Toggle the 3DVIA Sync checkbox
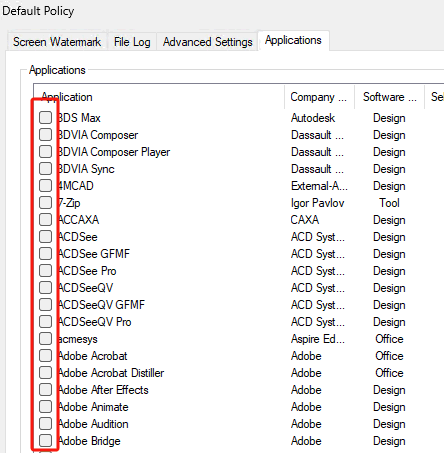Image resolution: width=444 pixels, height=453 pixels. (45, 168)
